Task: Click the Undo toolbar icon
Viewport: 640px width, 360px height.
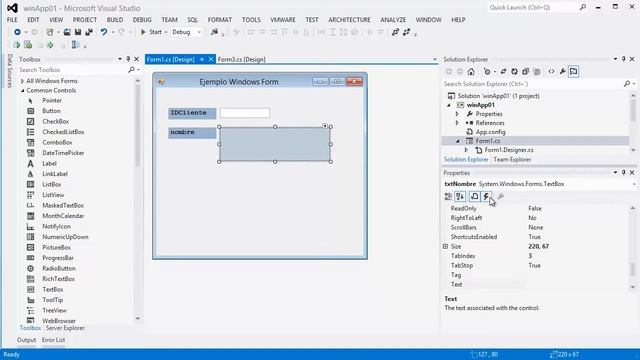Action: point(104,32)
